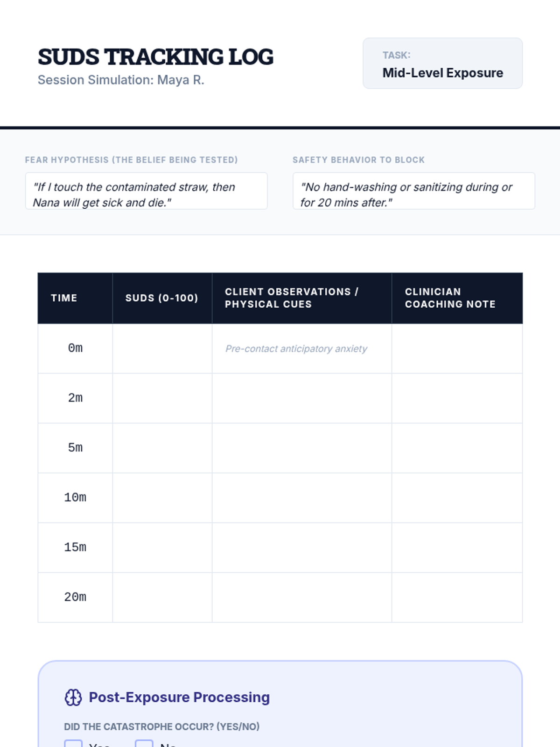This screenshot has height=747, width=560.
Task: Click the 0m client observations cell
Action: 301,348
